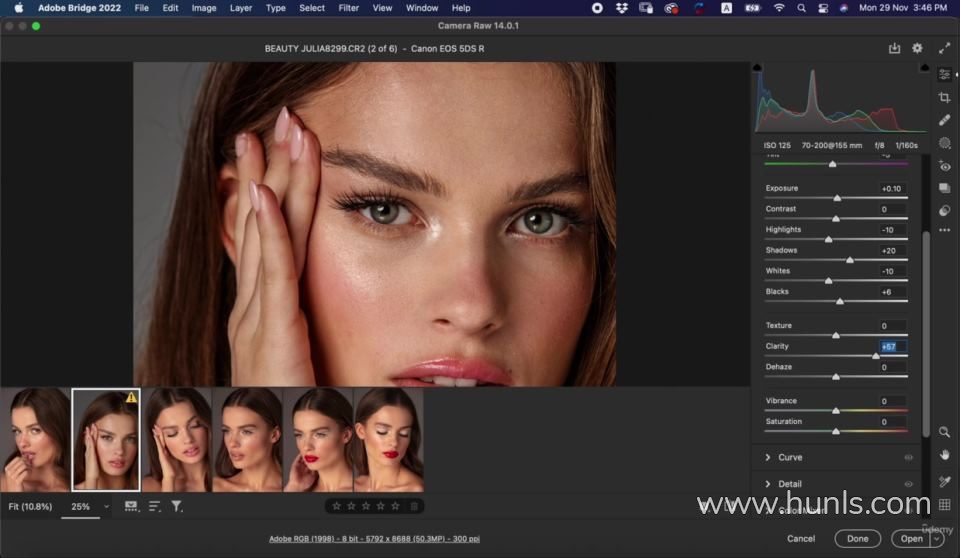This screenshot has width=960, height=558.
Task: Open the filmstrip sort icon
Action: 154,507
